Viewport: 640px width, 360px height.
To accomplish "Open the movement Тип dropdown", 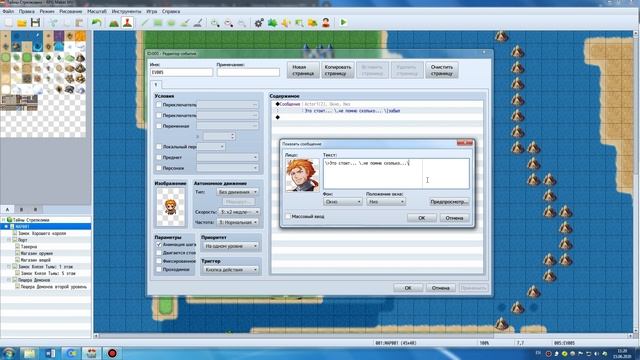I will tap(238, 192).
